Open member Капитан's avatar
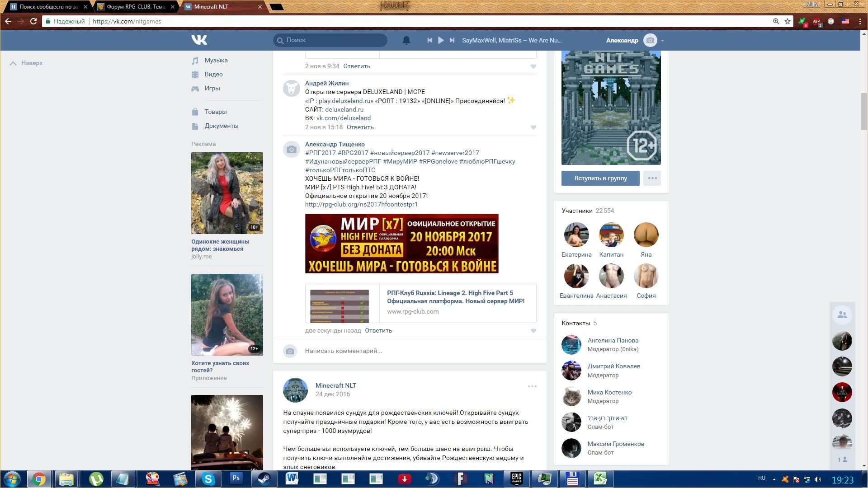 pyautogui.click(x=611, y=235)
